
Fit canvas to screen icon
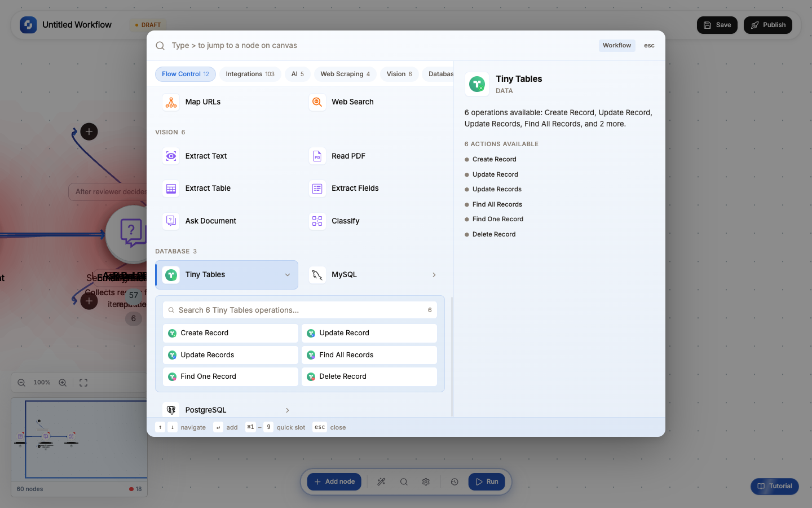[83, 383]
